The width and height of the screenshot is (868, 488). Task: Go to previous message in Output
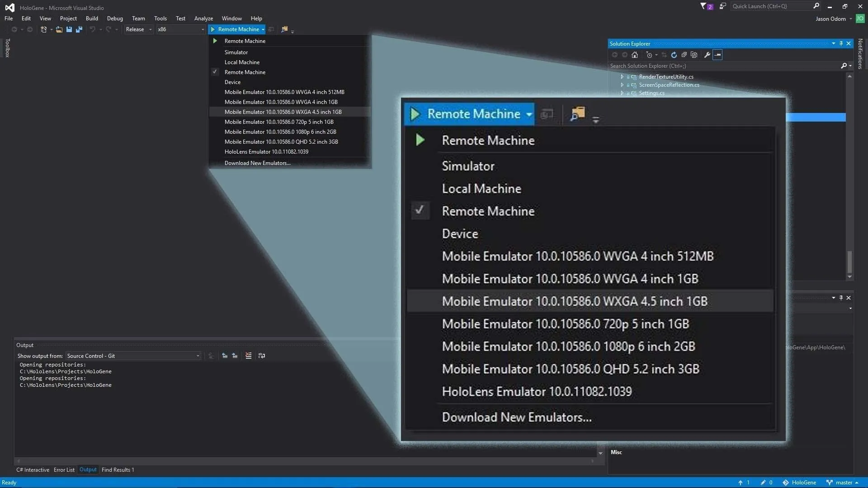[x=225, y=356]
